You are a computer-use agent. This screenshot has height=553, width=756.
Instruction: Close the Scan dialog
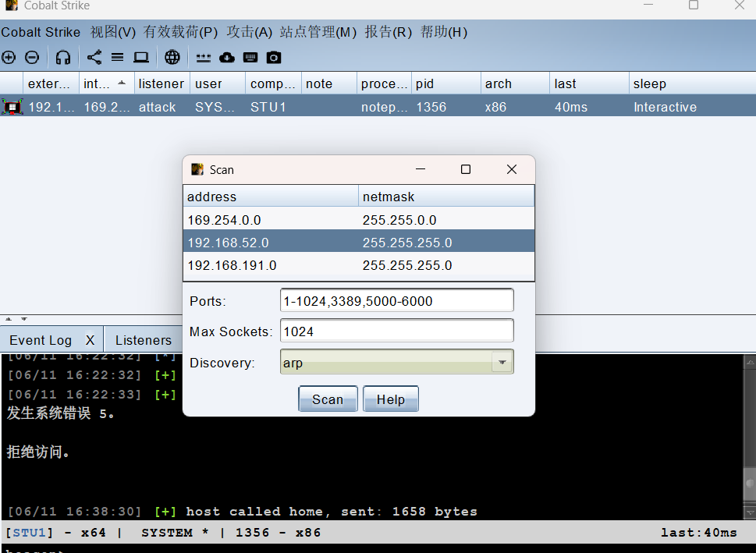[x=512, y=169]
